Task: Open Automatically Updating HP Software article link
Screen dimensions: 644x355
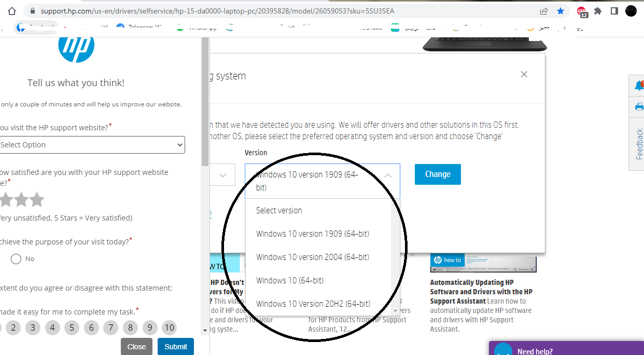Action: click(481, 292)
